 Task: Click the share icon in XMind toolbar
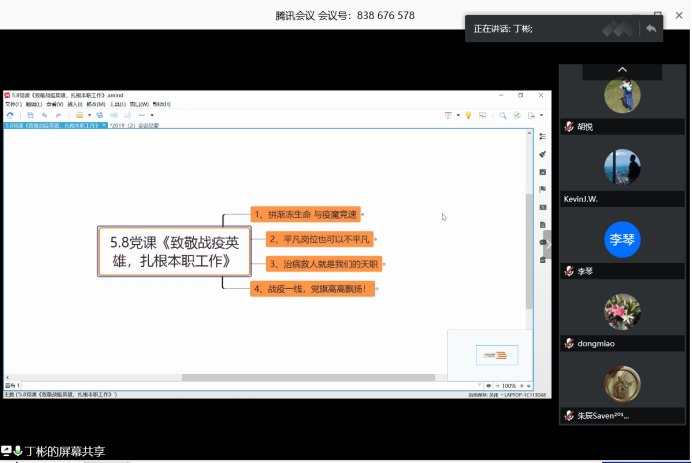coord(516,115)
